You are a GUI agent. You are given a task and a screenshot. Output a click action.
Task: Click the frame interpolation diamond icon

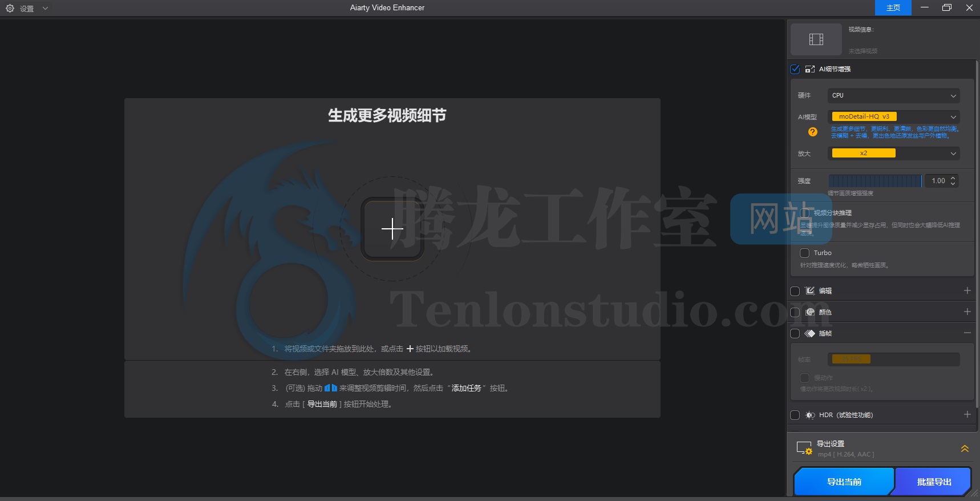coord(810,333)
